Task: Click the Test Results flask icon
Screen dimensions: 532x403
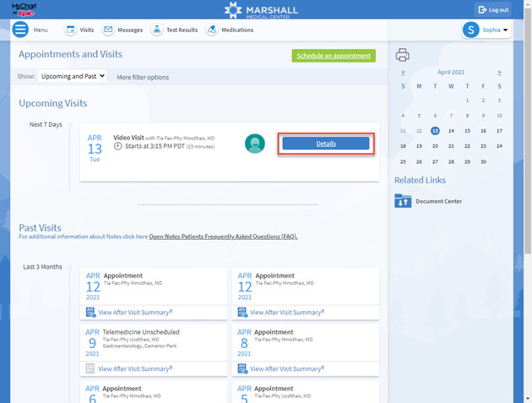Action: pos(157,30)
